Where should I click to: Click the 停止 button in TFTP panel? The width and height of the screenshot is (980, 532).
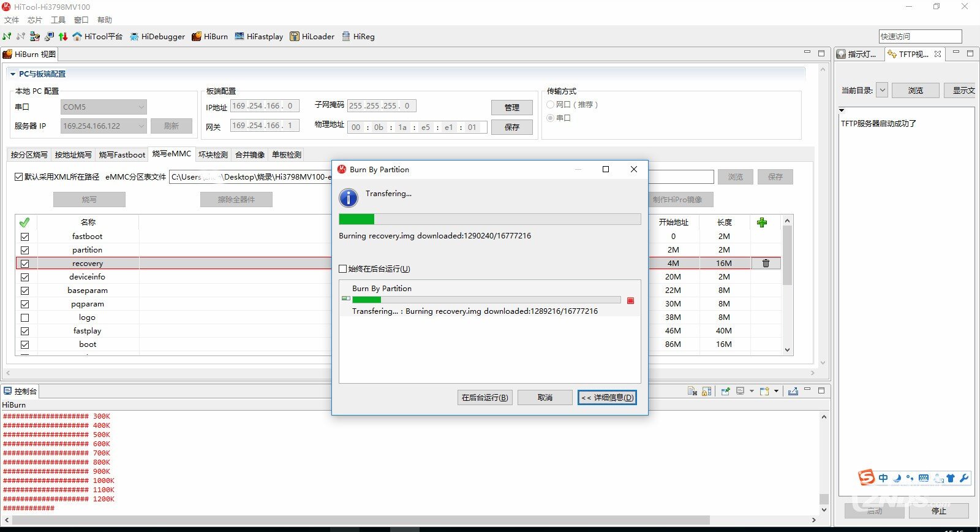(939, 511)
